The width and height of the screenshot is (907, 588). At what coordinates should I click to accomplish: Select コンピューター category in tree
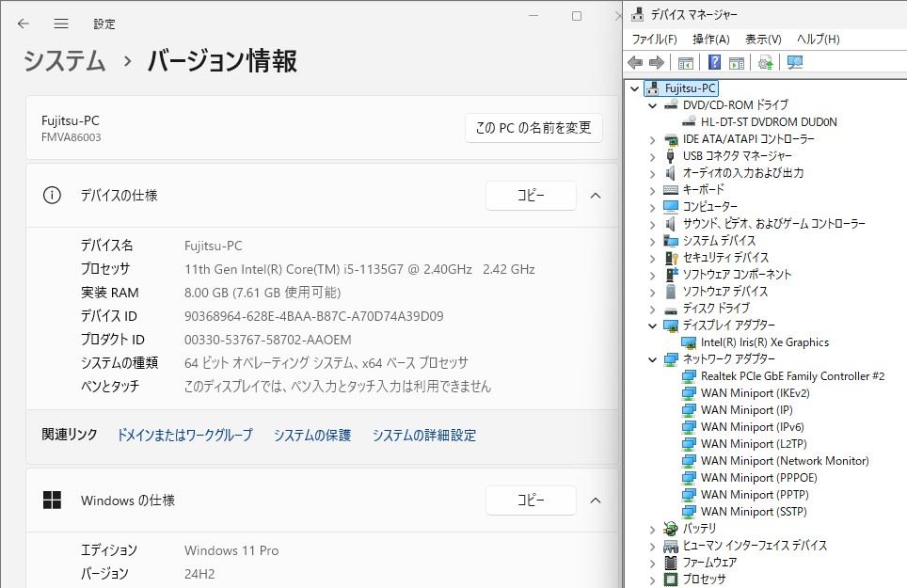click(x=709, y=207)
